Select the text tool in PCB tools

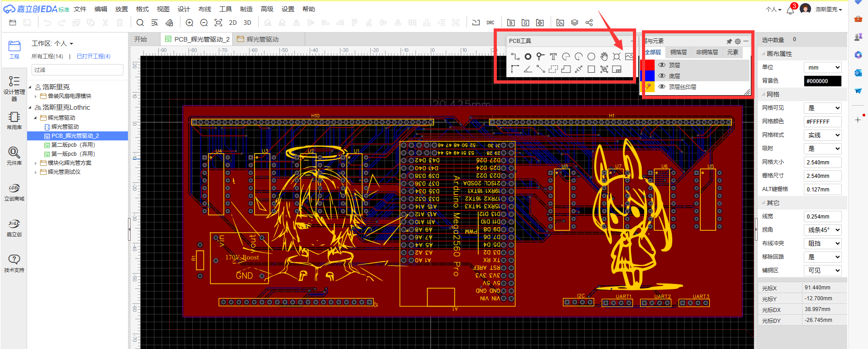[553, 56]
